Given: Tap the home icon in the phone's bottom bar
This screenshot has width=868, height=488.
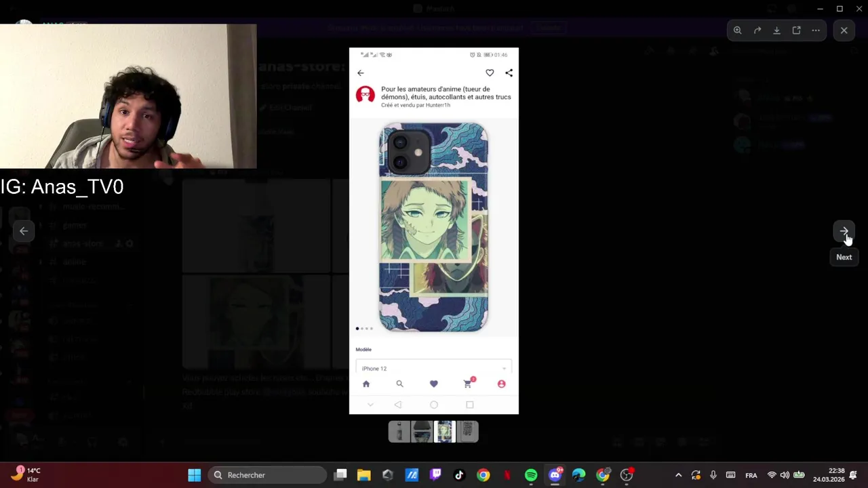Looking at the screenshot, I should [x=366, y=384].
